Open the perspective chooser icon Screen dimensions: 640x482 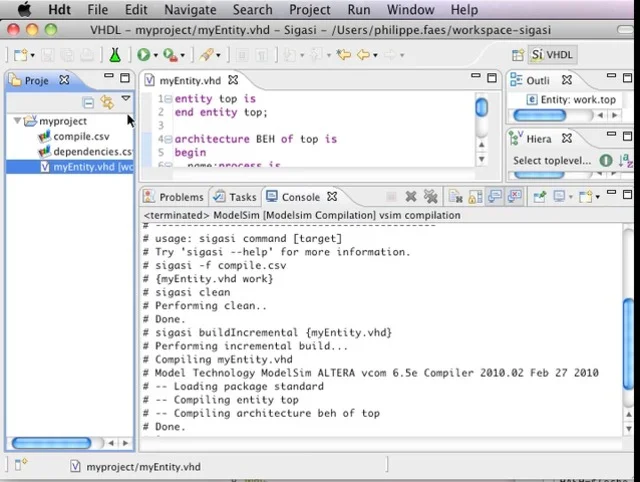(518, 55)
